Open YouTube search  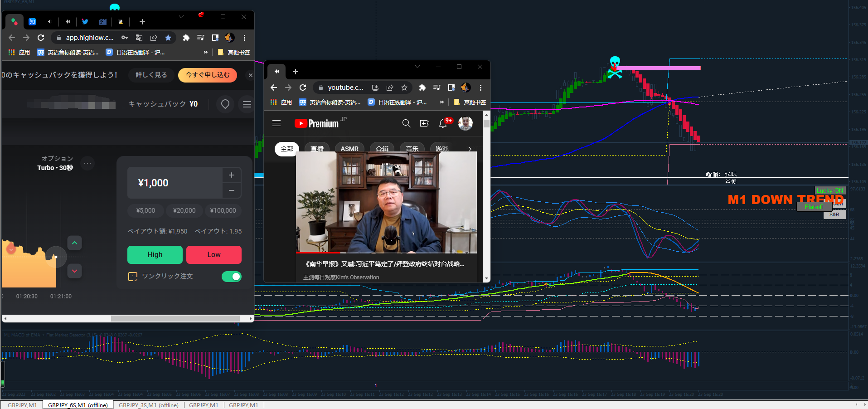click(406, 123)
